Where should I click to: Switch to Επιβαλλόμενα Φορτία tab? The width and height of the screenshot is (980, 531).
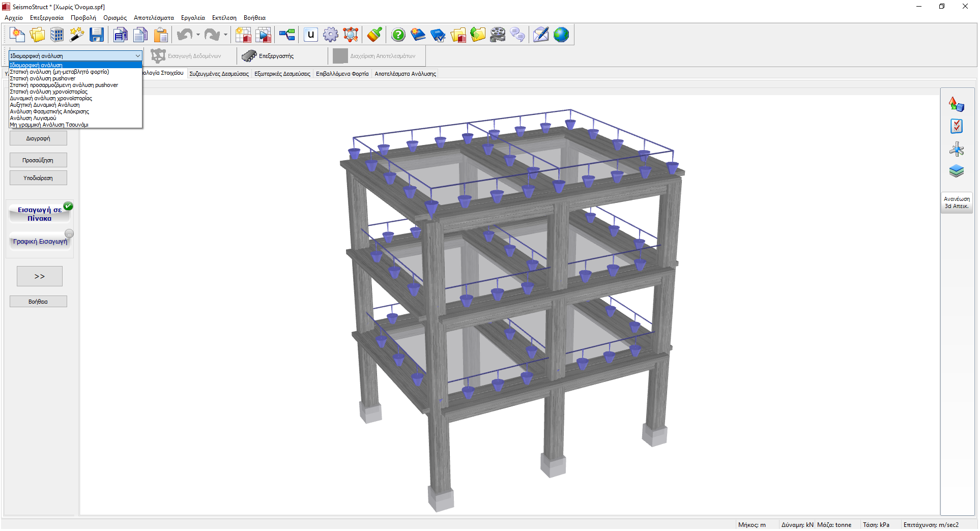point(342,74)
